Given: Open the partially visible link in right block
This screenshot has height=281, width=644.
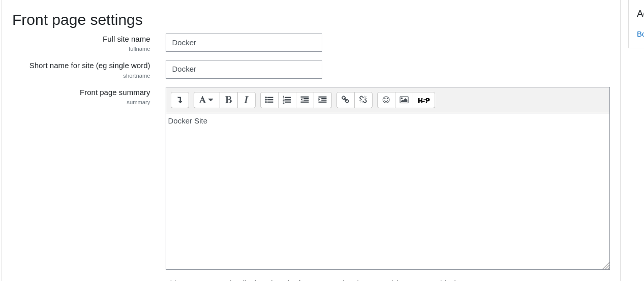Looking at the screenshot, I should (640, 34).
